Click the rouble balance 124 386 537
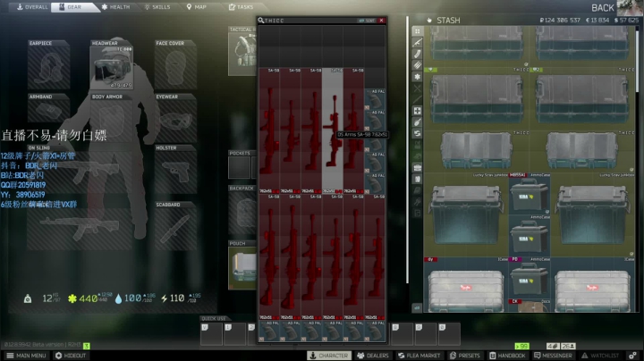Image resolution: width=644 pixels, height=361 pixels. pos(560,20)
